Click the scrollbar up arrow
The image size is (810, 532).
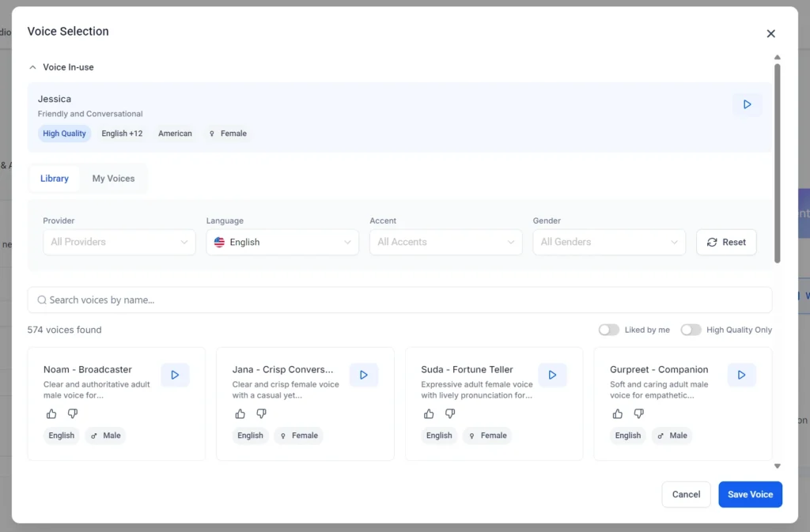(777, 57)
